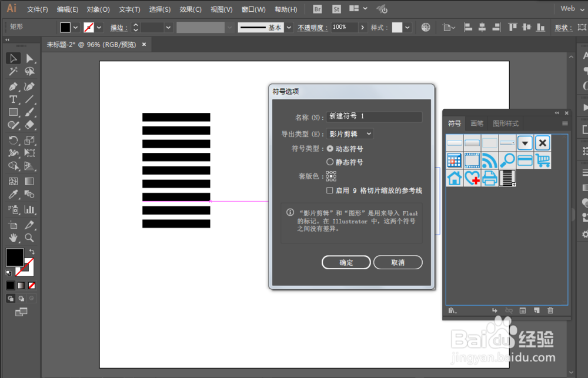588x378 pixels.
Task: Select the new striped symbol thumbnail
Action: (507, 178)
